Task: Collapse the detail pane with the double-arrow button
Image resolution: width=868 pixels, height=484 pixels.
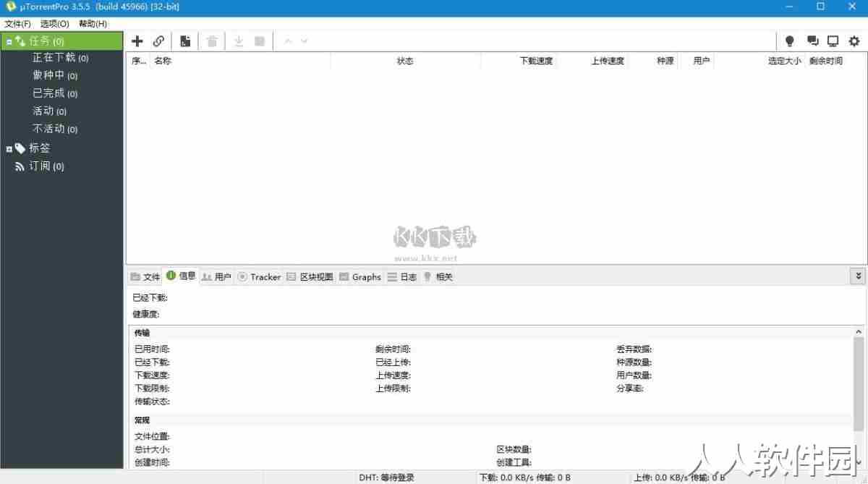Action: pos(859,276)
